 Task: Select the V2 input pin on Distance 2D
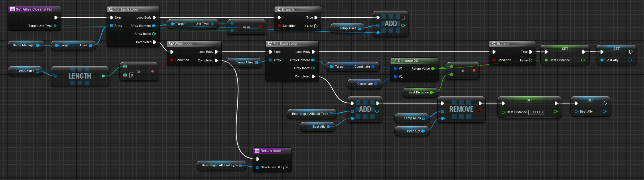coord(395,77)
